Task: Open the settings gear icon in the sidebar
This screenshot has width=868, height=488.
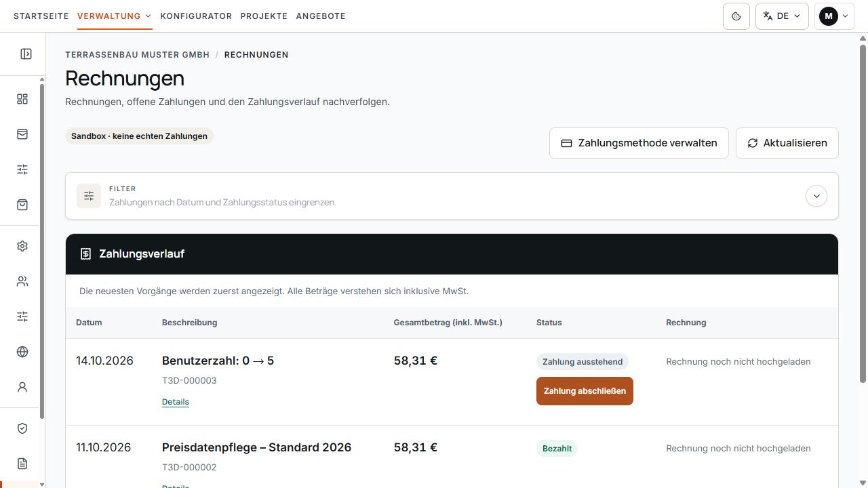Action: pyautogui.click(x=22, y=246)
